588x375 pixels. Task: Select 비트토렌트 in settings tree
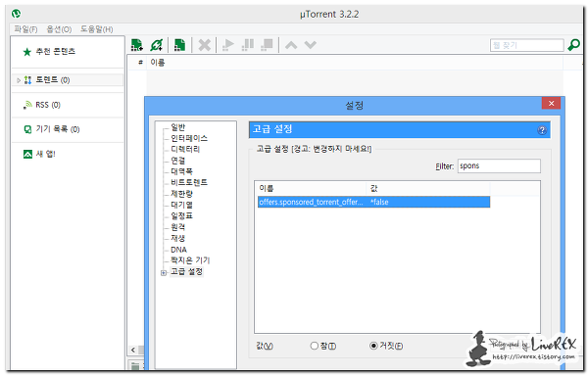point(189,182)
